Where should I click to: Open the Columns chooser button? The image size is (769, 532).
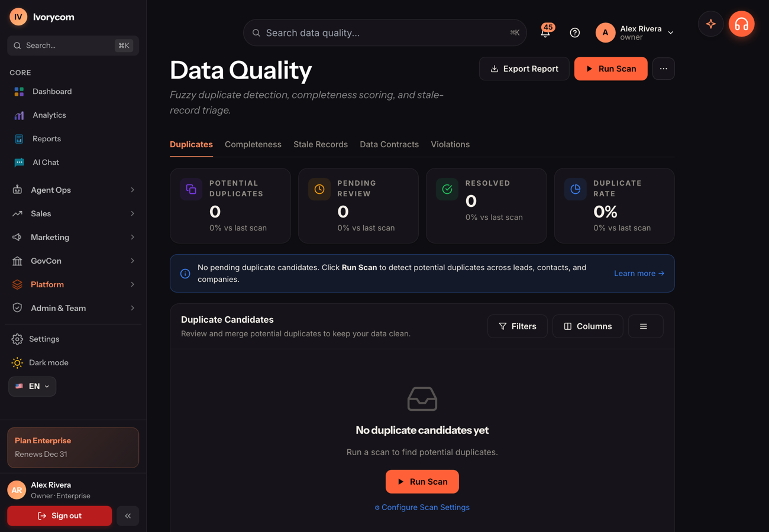[588, 326]
